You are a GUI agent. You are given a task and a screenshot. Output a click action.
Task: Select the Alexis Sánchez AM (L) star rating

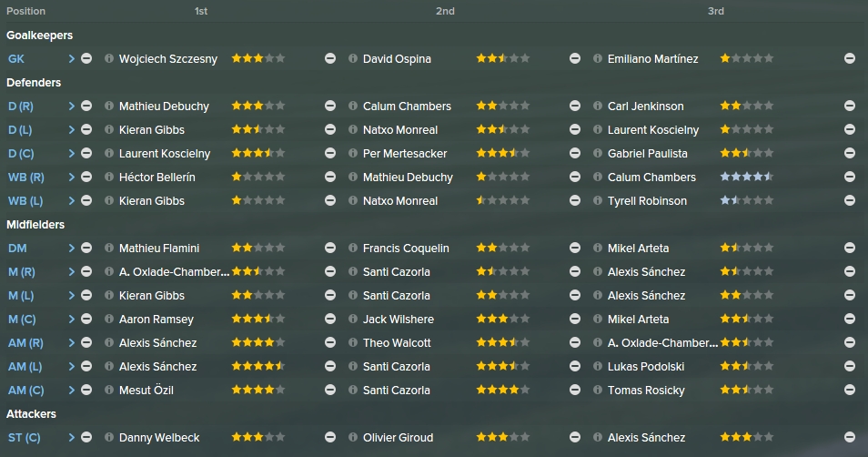(x=258, y=366)
